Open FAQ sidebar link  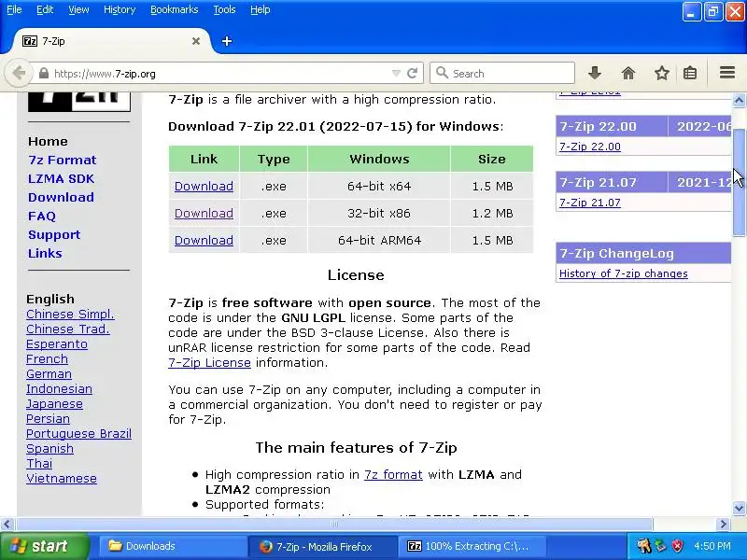[42, 217]
